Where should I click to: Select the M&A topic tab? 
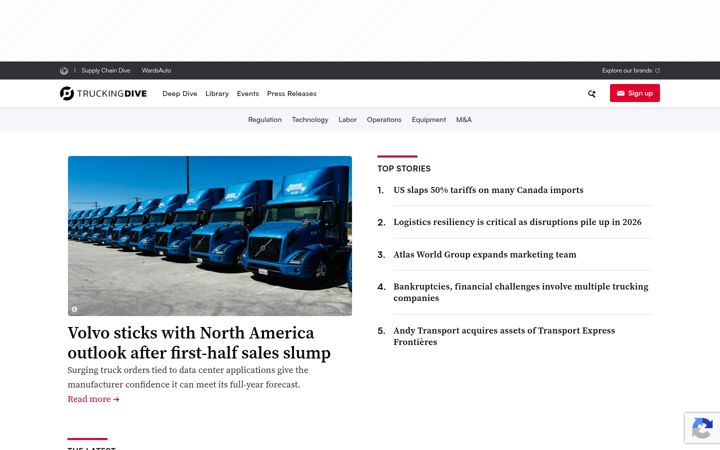(x=464, y=119)
